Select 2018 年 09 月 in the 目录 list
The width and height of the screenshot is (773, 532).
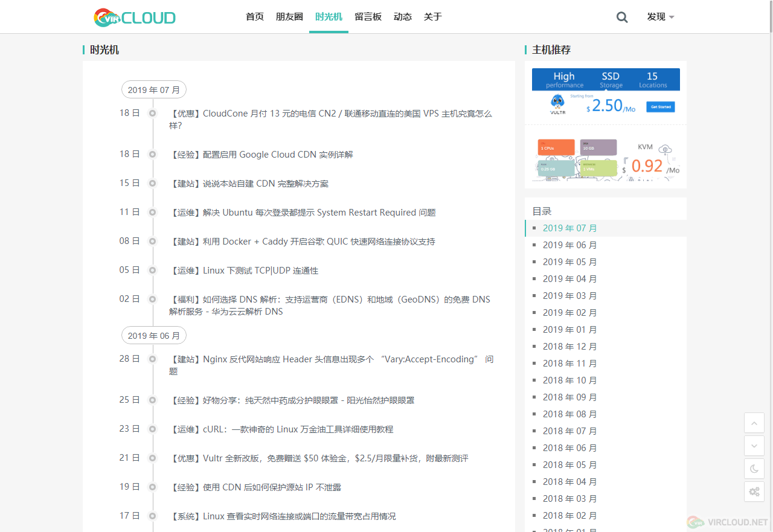pyautogui.click(x=569, y=397)
